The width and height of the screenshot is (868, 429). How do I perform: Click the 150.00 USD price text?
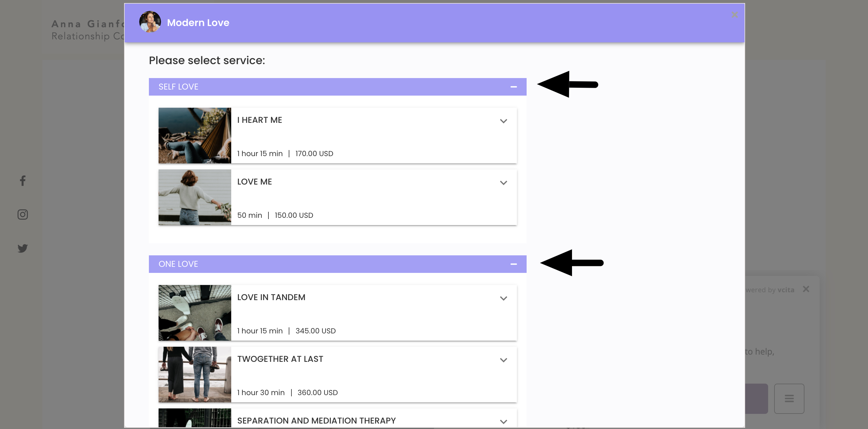[x=294, y=215]
